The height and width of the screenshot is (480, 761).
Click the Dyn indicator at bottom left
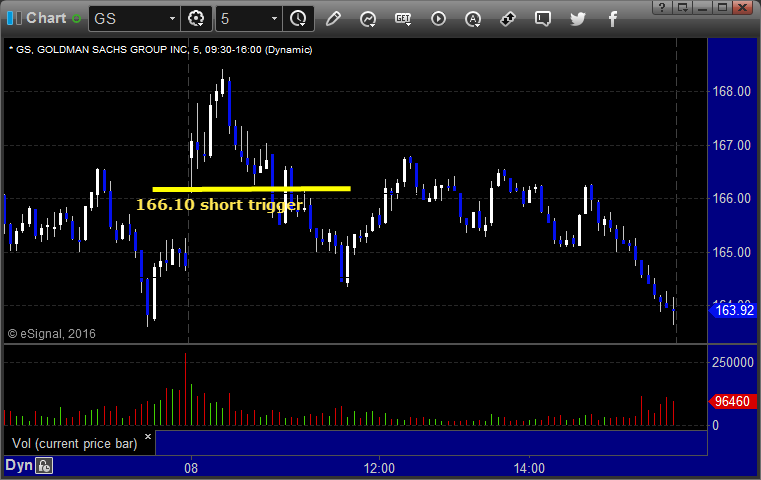pyautogui.click(x=19, y=465)
